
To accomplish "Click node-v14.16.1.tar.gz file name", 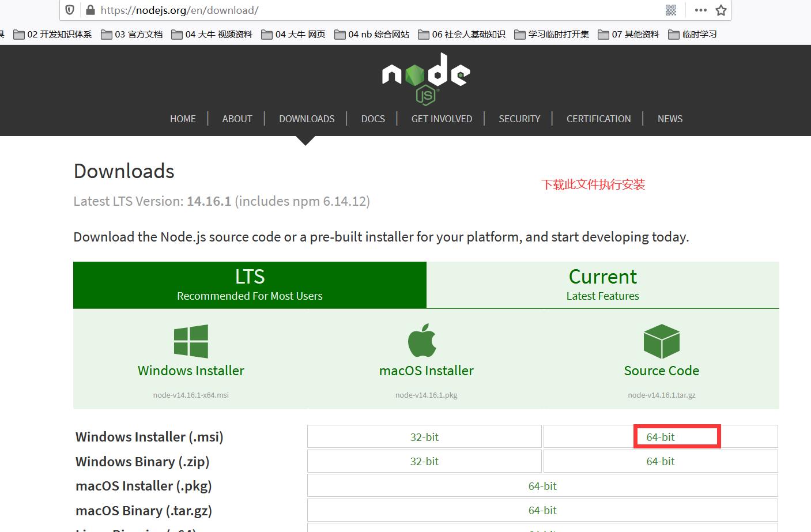I will click(x=662, y=395).
